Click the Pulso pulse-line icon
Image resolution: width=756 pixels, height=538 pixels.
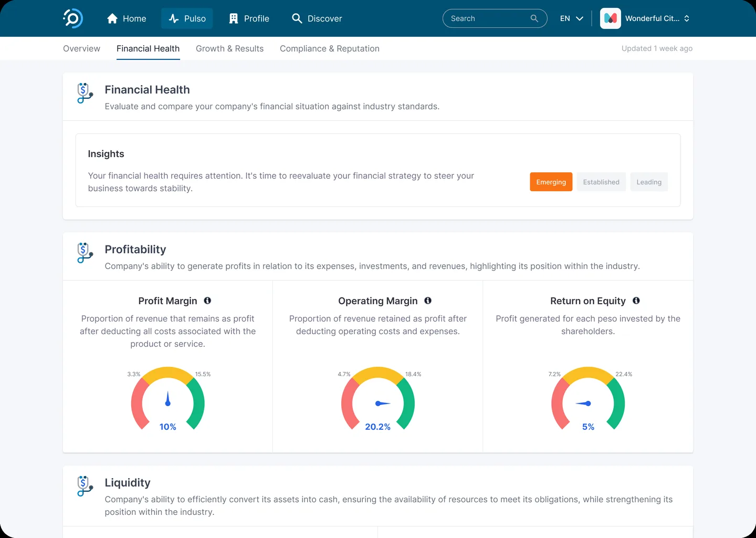pos(174,18)
